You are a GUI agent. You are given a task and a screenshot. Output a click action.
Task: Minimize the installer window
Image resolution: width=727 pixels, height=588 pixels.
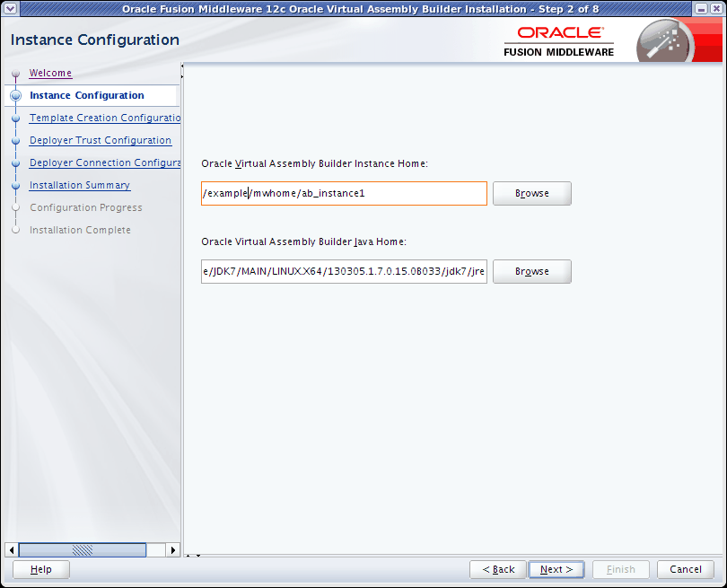tap(701, 9)
